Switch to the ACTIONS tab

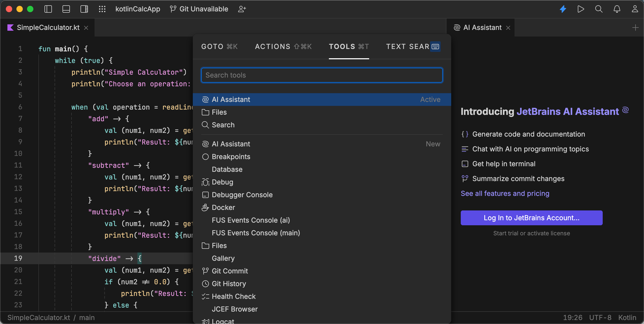click(283, 47)
